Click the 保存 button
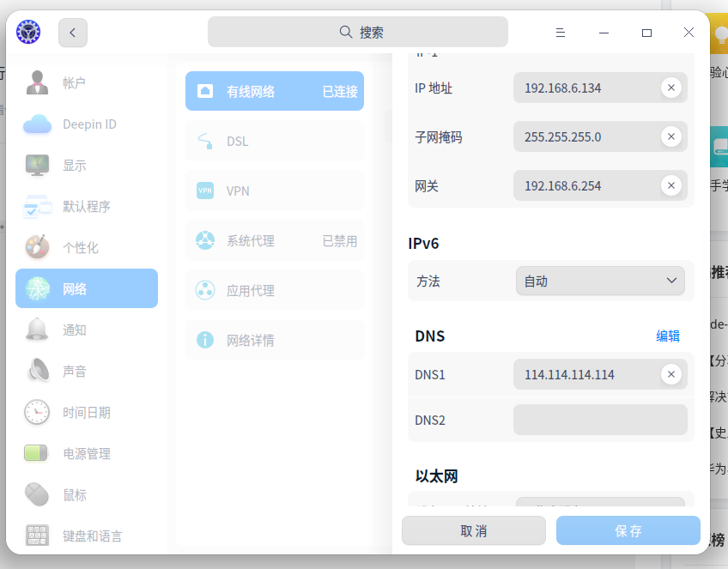 628,530
